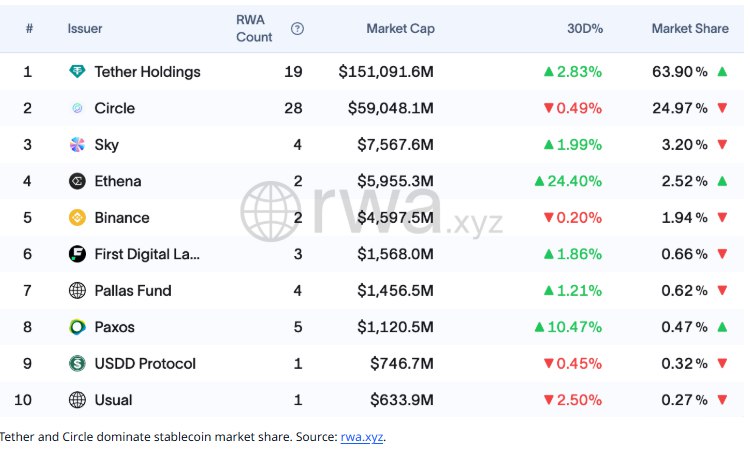Sort by the Issuer column header
The image size is (750, 456).
[85, 29]
